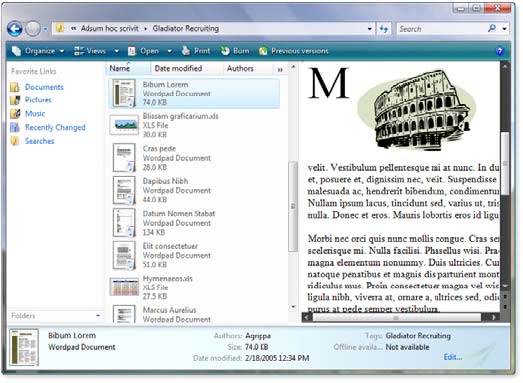
Task: Click the Colosseum image in preview
Action: click(x=417, y=109)
